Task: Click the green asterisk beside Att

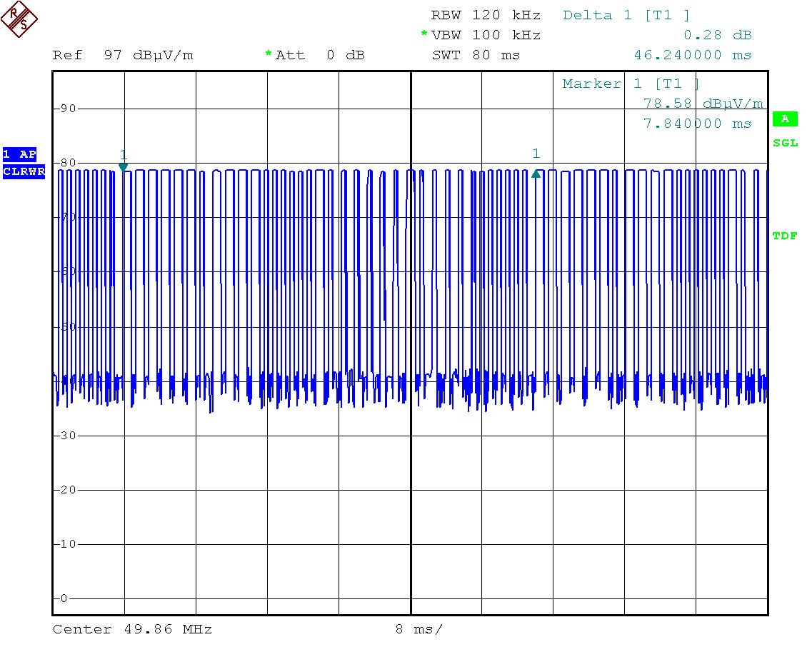Action: click(x=269, y=54)
